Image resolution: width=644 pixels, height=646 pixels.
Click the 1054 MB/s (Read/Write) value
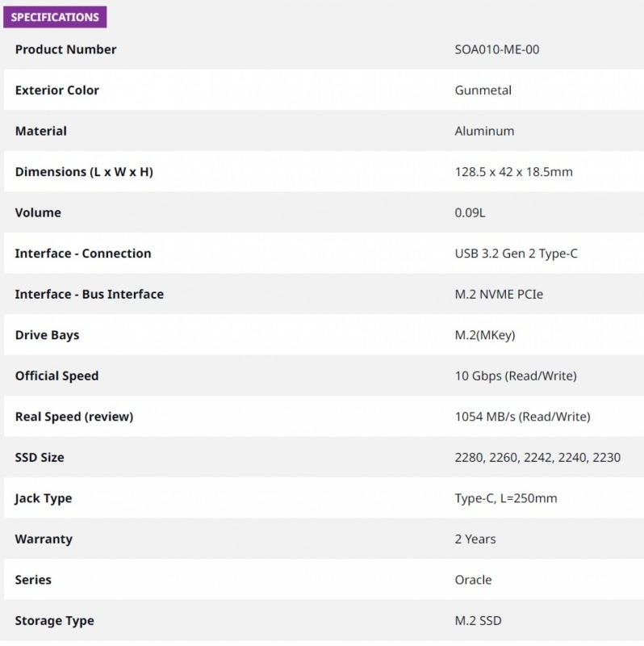[522, 417]
